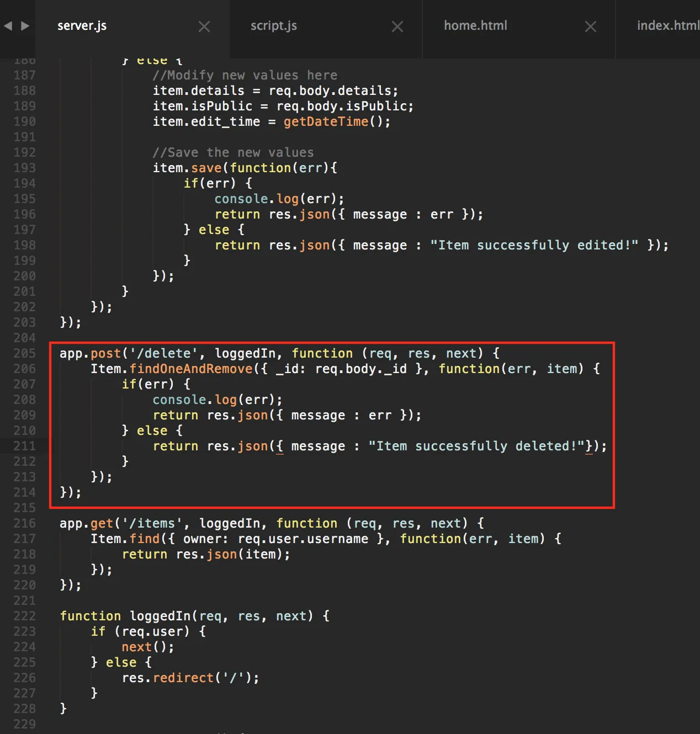Click console.log(err) on line 195
The height and width of the screenshot is (734, 700).
(275, 199)
